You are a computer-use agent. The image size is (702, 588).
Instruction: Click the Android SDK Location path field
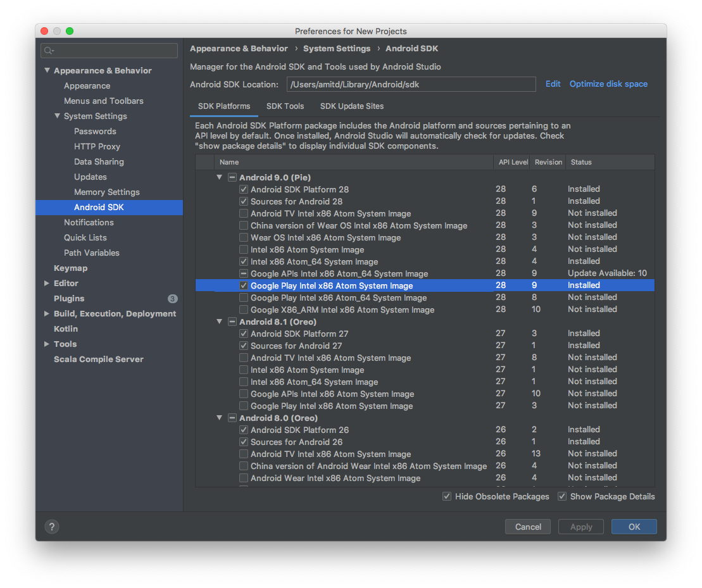(x=411, y=84)
